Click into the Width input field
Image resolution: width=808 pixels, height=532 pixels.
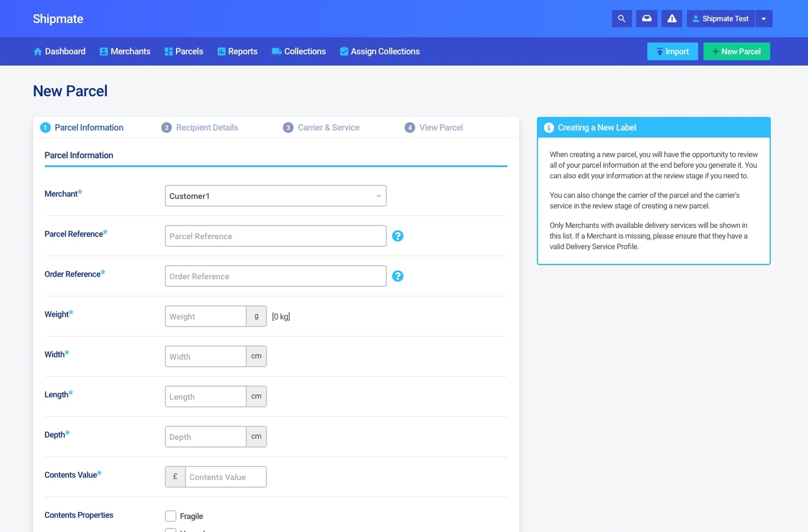pyautogui.click(x=206, y=357)
